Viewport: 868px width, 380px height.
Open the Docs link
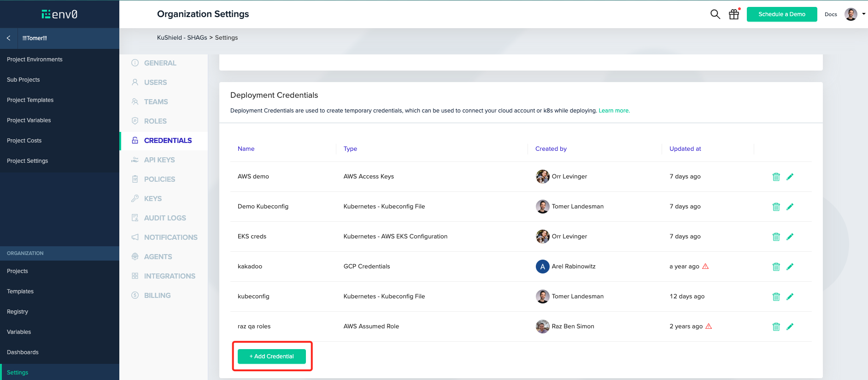pos(831,14)
